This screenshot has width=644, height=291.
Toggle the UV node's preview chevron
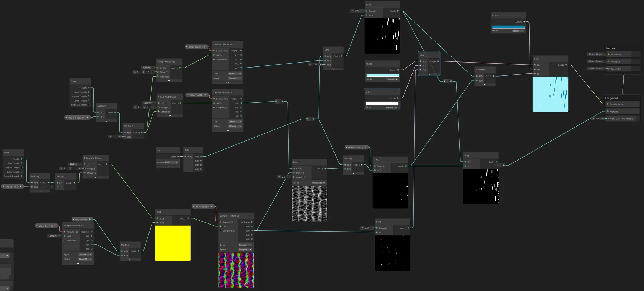tap(168, 167)
